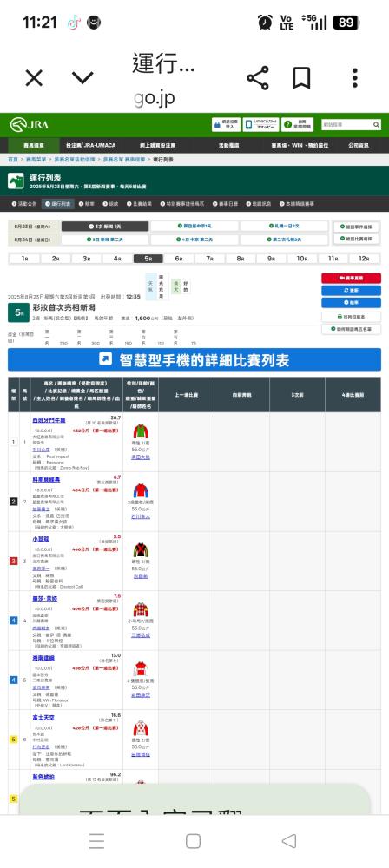Image resolution: width=389 pixels, height=868 pixels.
Task: Select the 札幌一日2次 venue button
Action: (284, 227)
